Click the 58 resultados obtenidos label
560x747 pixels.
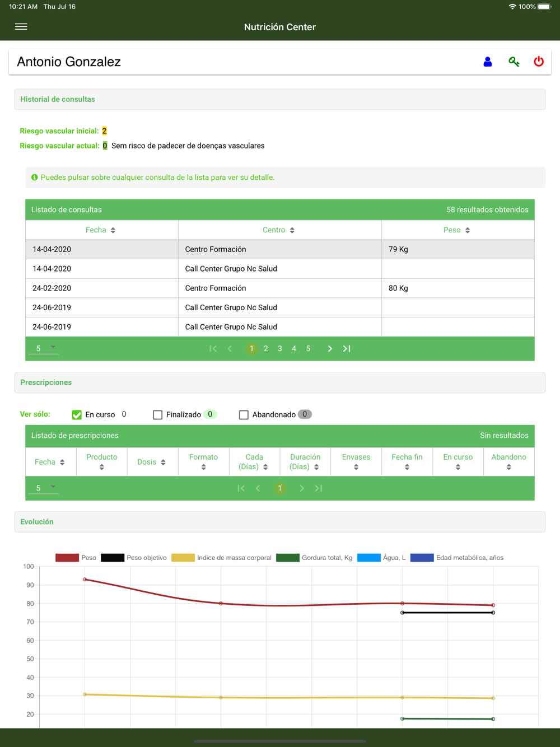(487, 210)
